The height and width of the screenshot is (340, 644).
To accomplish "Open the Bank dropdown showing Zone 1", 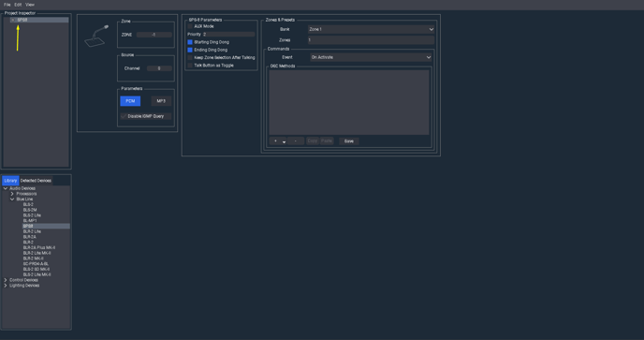I will click(x=372, y=29).
